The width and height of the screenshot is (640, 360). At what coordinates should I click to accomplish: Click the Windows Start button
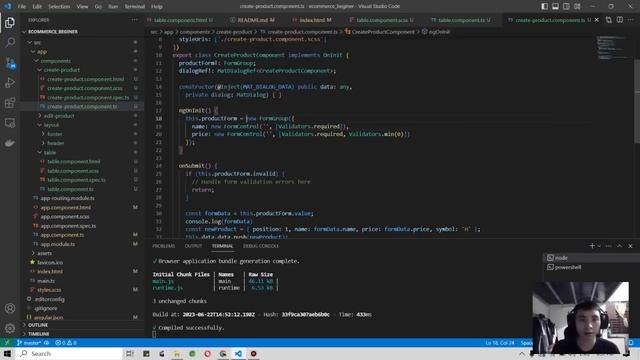(x=7, y=353)
